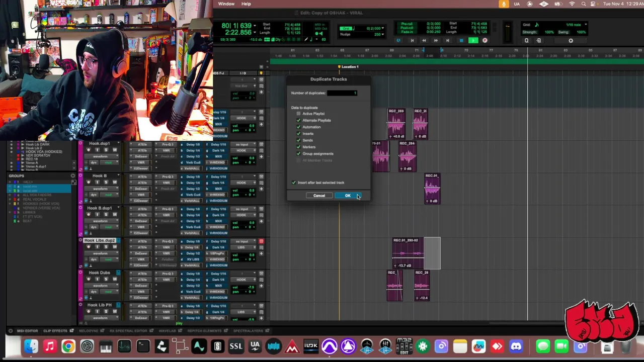The width and height of the screenshot is (644, 362).
Task: Uncheck the Inserts option
Action: pyautogui.click(x=298, y=133)
